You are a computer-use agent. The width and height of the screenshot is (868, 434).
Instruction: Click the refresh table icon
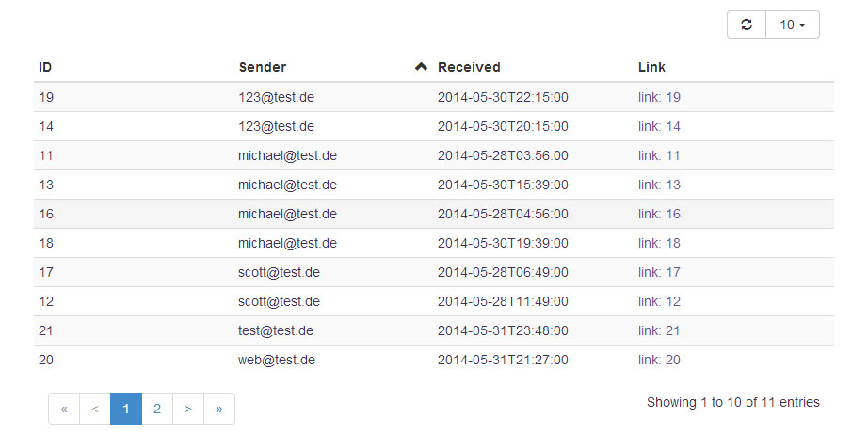click(x=747, y=24)
